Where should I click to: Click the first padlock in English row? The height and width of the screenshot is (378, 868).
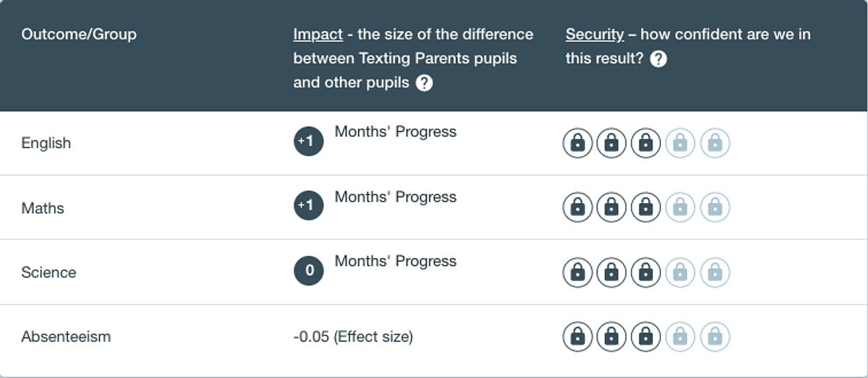pos(577,143)
